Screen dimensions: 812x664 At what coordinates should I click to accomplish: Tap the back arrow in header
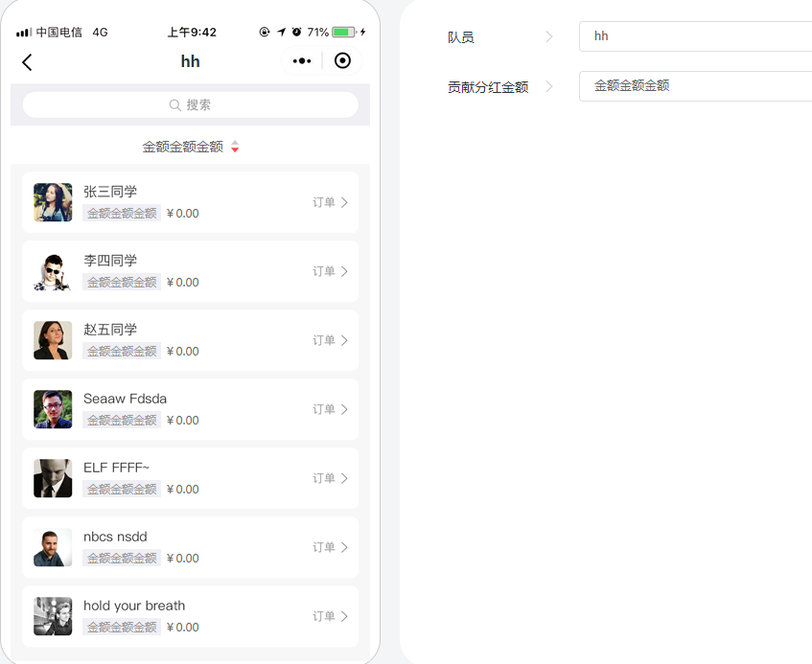coord(27,62)
